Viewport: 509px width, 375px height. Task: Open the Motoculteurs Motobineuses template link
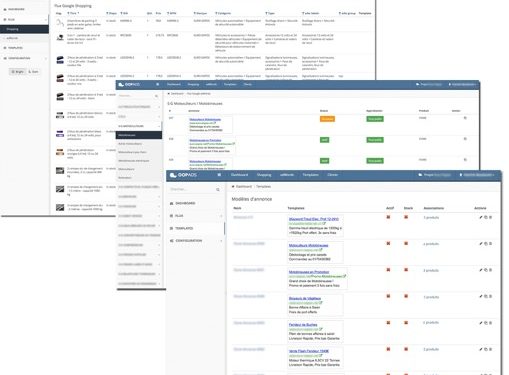coord(308,245)
